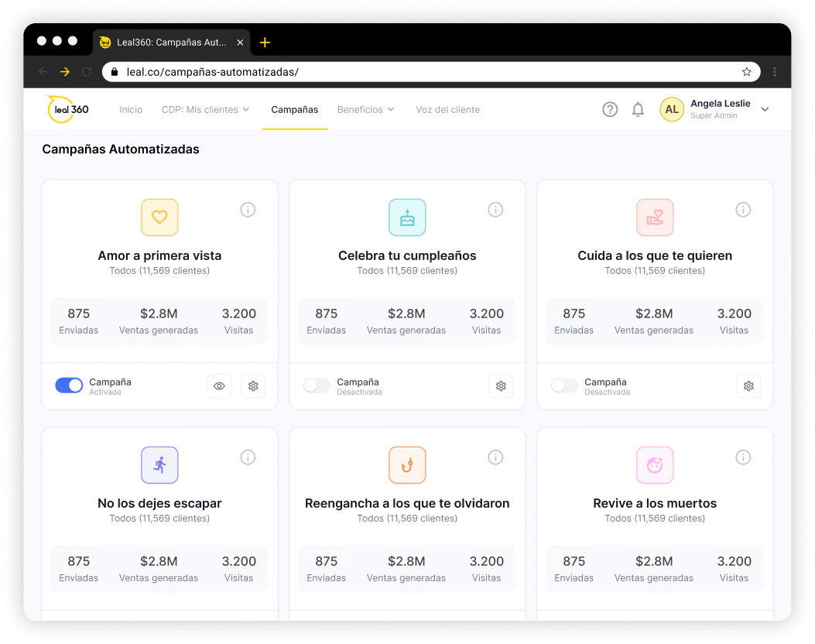Disable the Amor a primera vista campaign toggle
This screenshot has width=815, height=644.
[x=69, y=385]
